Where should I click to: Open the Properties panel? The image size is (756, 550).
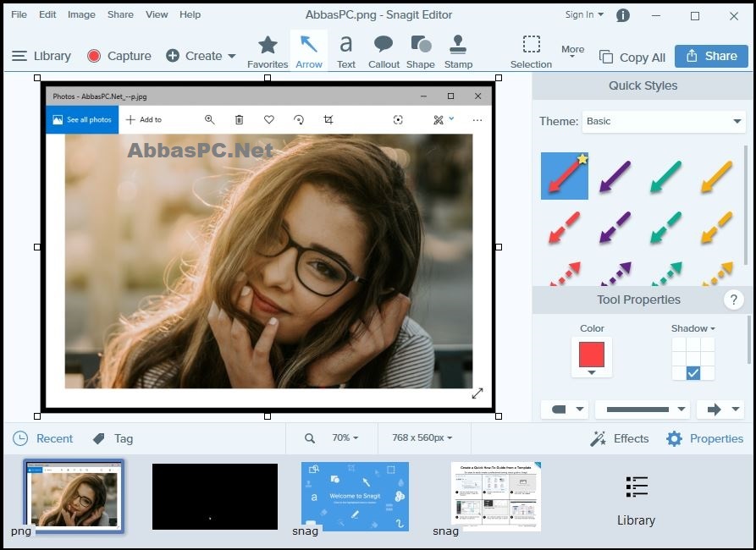click(x=704, y=438)
